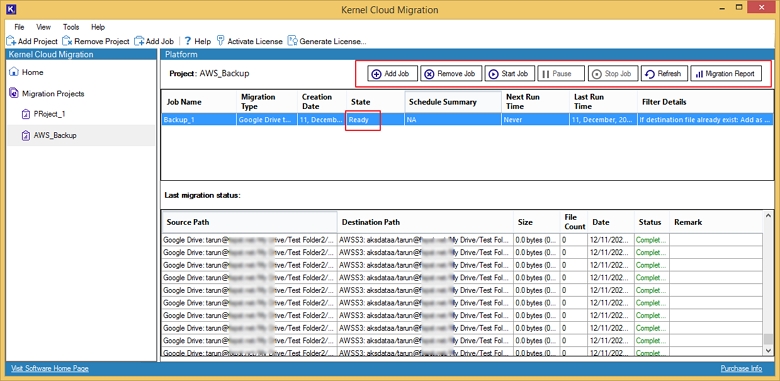The image size is (780, 381).
Task: Click the NA schedule summary cell
Action: point(453,120)
